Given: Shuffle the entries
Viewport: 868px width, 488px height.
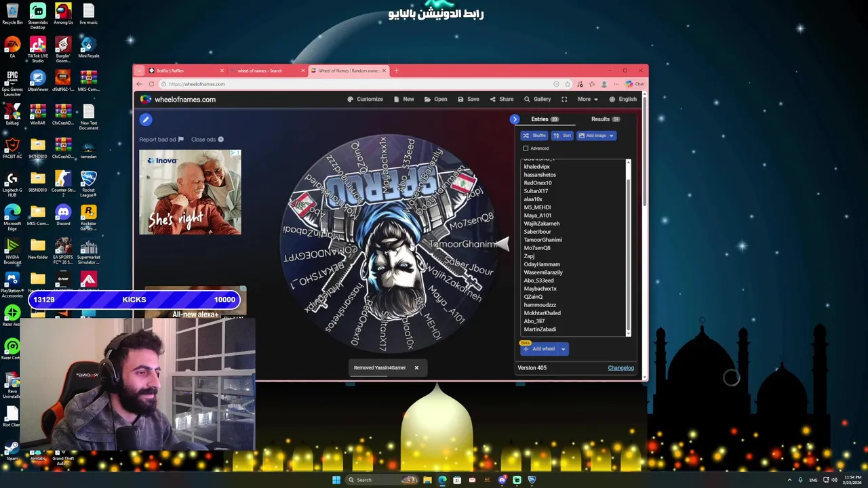Looking at the screenshot, I should (534, 136).
